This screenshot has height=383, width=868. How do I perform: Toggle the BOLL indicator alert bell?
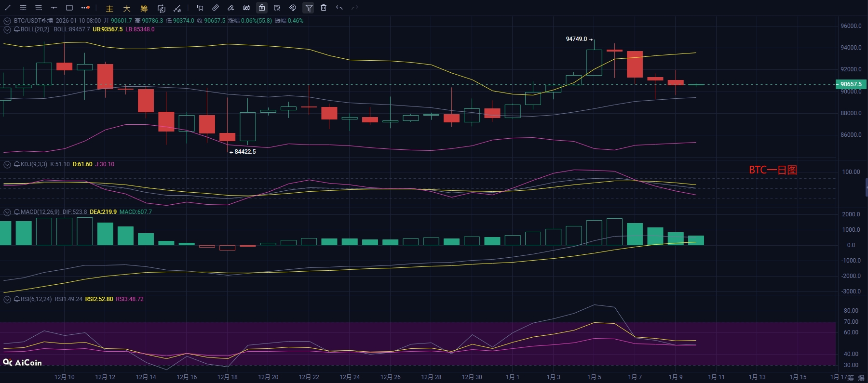(17, 29)
